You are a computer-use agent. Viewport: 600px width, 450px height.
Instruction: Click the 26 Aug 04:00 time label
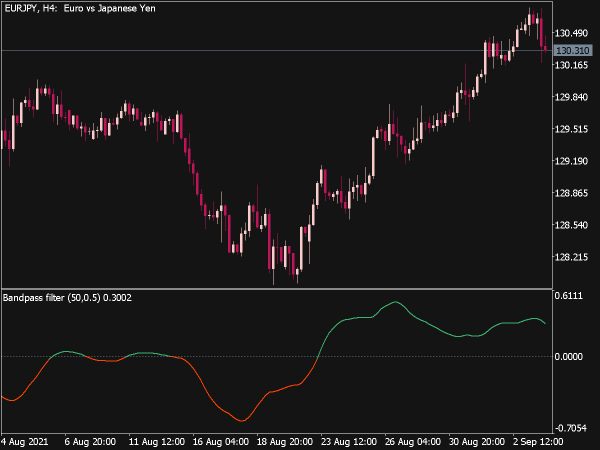[412, 442]
